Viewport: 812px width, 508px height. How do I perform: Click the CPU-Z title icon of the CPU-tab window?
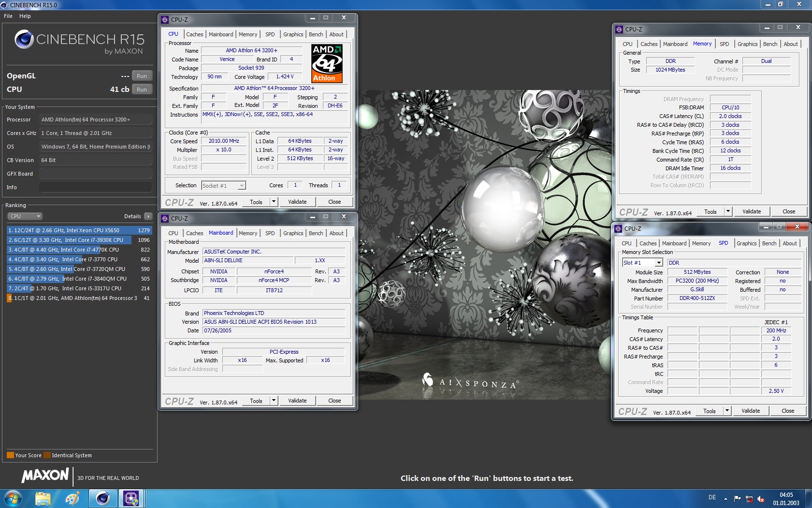(165, 20)
